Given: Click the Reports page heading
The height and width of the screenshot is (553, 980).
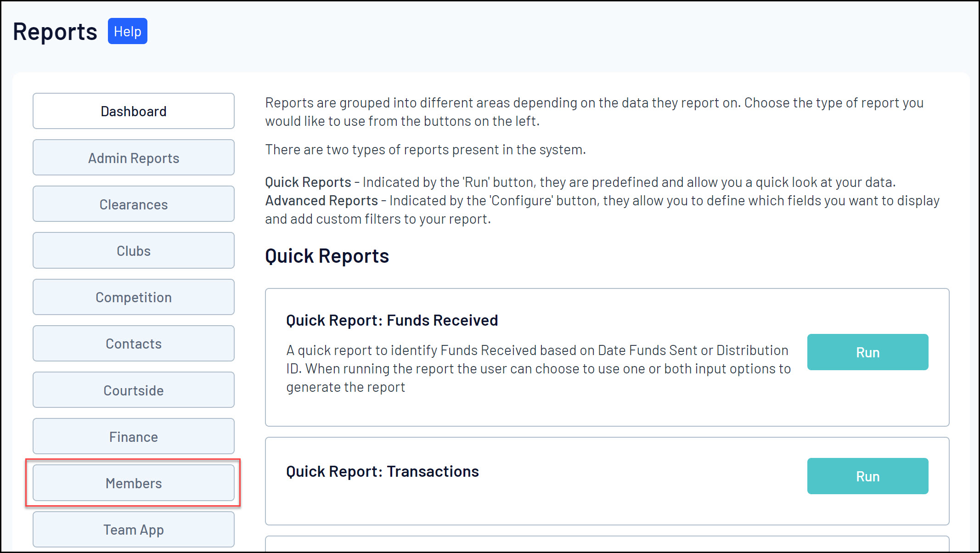Looking at the screenshot, I should point(55,32).
